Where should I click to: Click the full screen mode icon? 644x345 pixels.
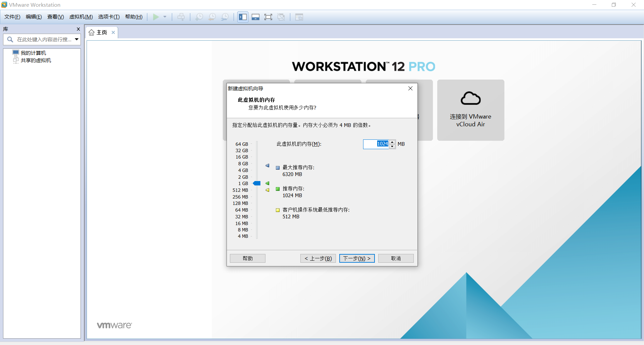pyautogui.click(x=268, y=17)
